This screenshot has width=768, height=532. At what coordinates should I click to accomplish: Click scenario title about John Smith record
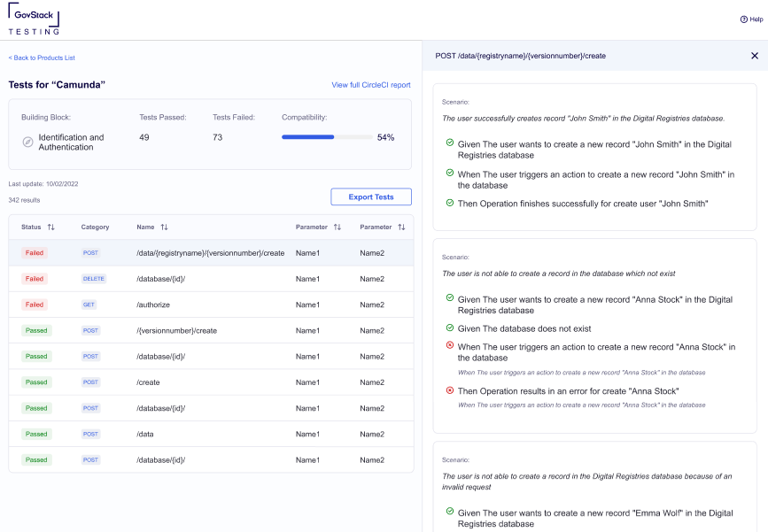tap(583, 119)
